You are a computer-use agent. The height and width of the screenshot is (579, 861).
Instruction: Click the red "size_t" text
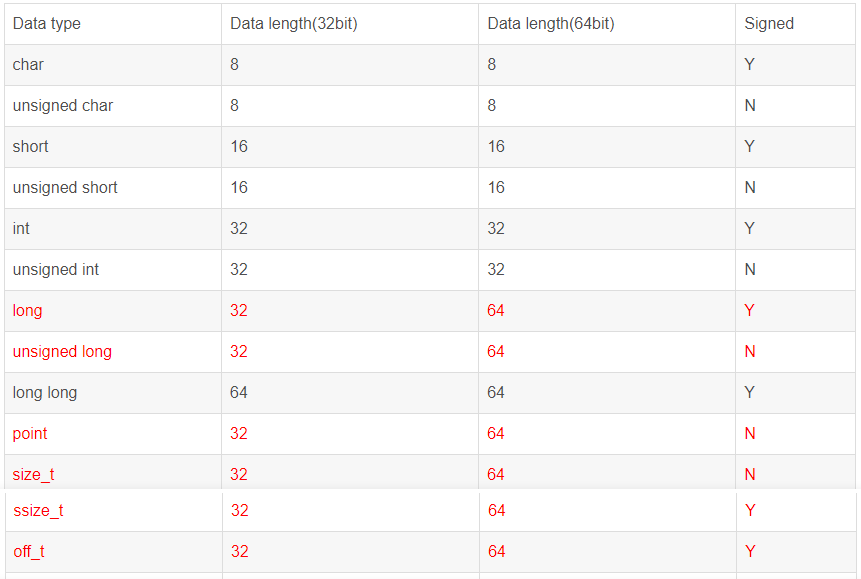[x=33, y=475]
